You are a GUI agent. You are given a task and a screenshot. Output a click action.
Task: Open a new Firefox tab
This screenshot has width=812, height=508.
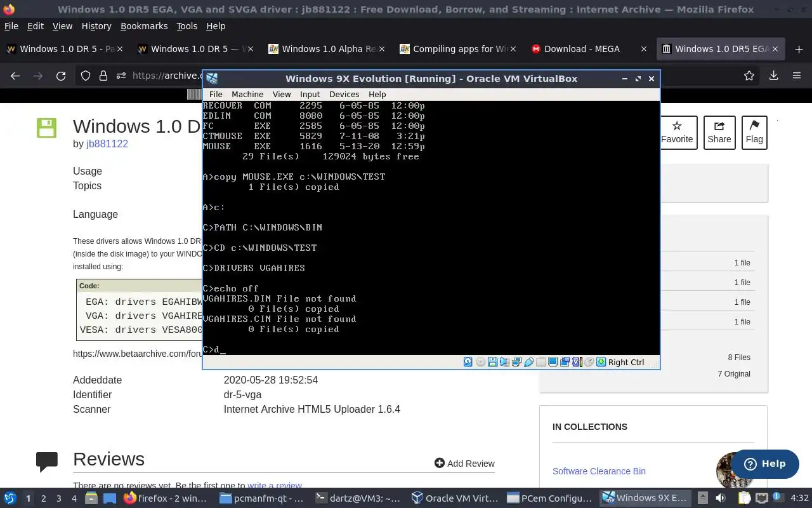[x=799, y=49]
